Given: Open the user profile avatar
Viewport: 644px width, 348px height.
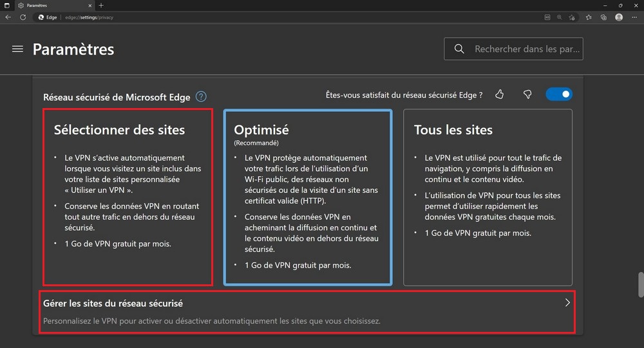Looking at the screenshot, I should click(619, 17).
